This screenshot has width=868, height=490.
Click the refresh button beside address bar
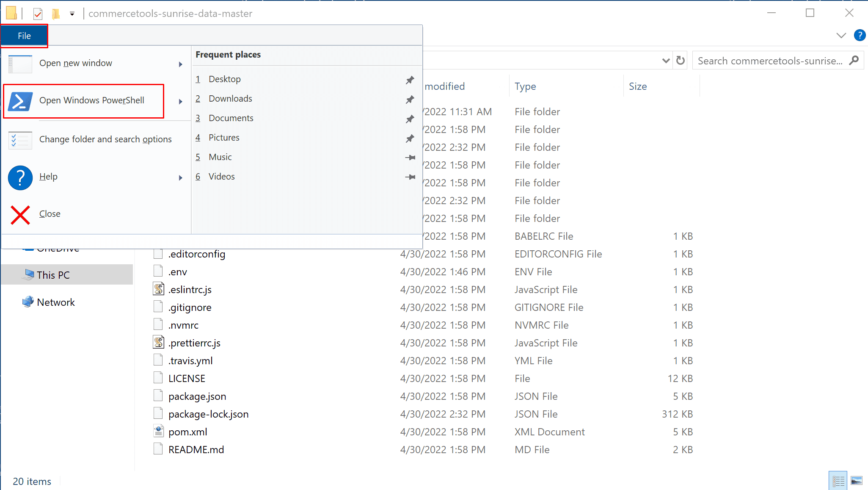[x=680, y=61]
